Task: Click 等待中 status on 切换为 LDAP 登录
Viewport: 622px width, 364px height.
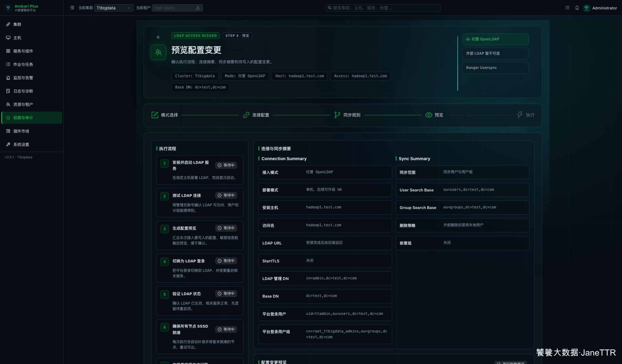Action: coord(226,261)
